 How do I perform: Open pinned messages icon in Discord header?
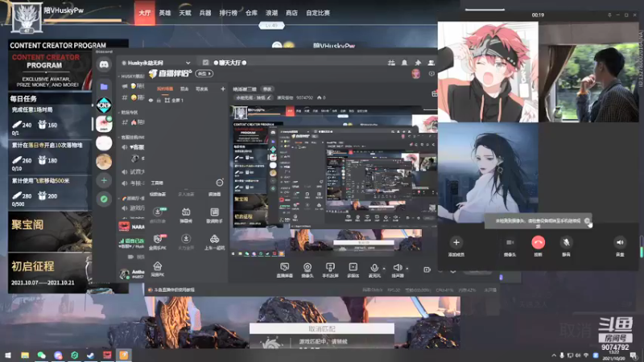tap(418, 63)
